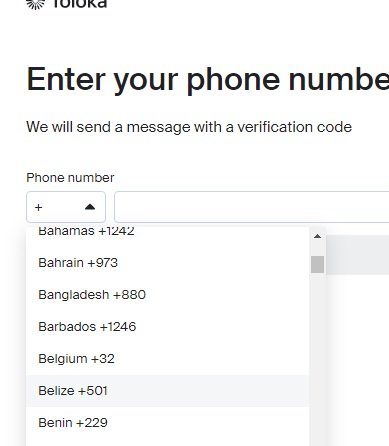Pick Benin +229 from the list

(x=167, y=423)
